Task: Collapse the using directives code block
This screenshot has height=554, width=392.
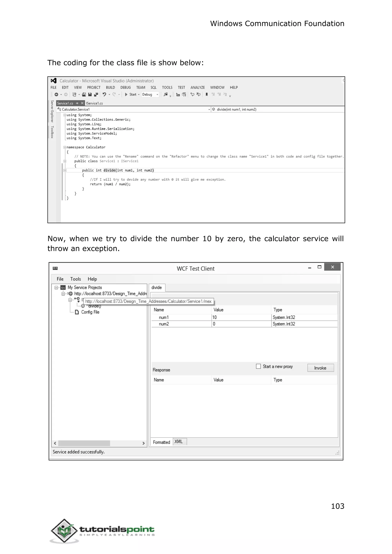Action: click(65, 115)
